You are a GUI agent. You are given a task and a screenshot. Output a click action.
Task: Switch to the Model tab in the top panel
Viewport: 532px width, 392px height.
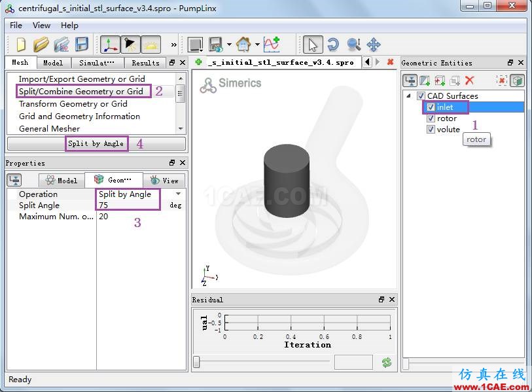click(x=53, y=63)
